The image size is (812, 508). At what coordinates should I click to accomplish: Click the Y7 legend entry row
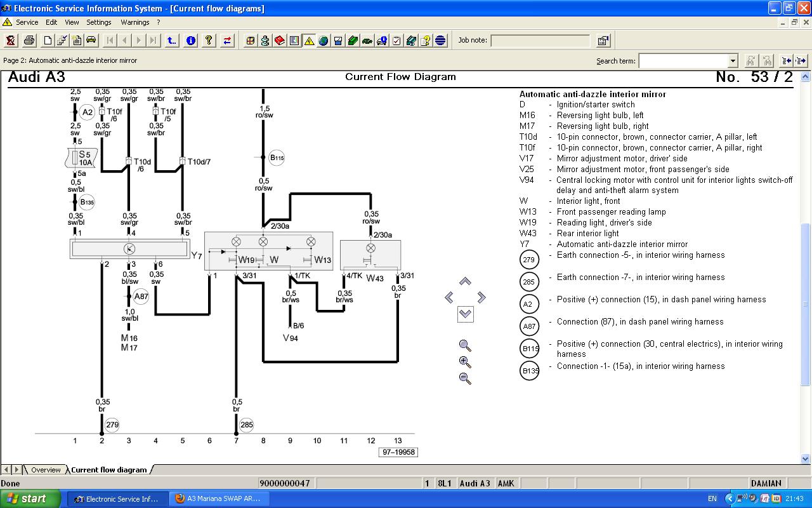point(603,244)
